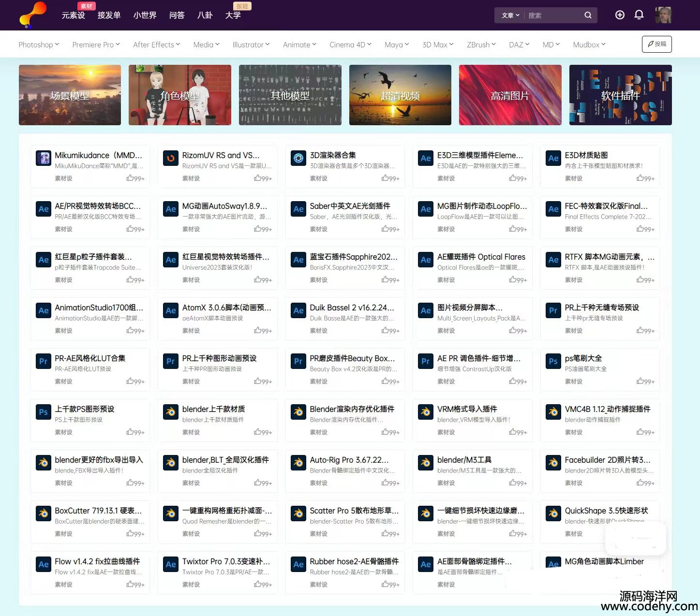Open the 问答 nav item
The height and width of the screenshot is (616, 700).
[177, 15]
